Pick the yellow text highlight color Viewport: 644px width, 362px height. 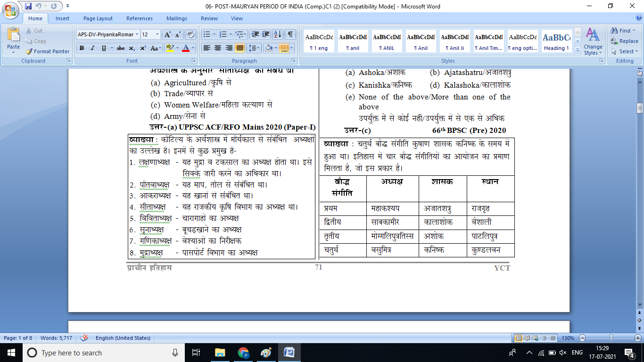[170, 48]
